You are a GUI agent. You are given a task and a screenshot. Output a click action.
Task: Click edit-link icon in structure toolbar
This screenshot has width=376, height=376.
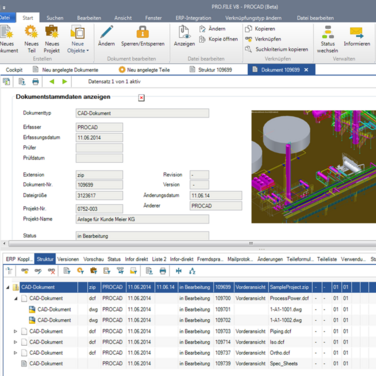pyautogui.click(x=38, y=271)
